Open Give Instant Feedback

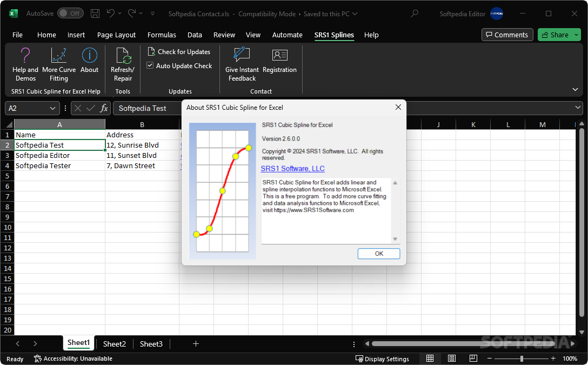(x=242, y=64)
